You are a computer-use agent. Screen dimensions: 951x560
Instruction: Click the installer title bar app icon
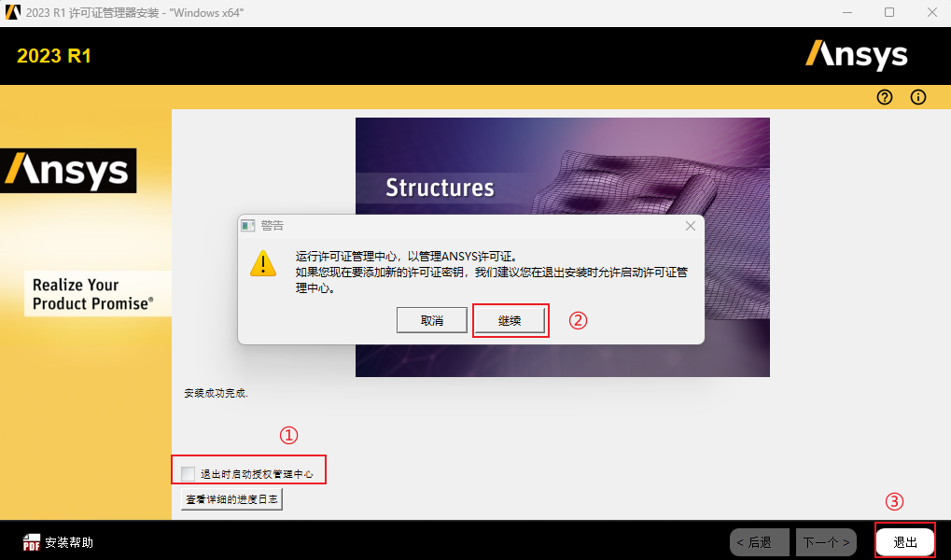pos(13,12)
